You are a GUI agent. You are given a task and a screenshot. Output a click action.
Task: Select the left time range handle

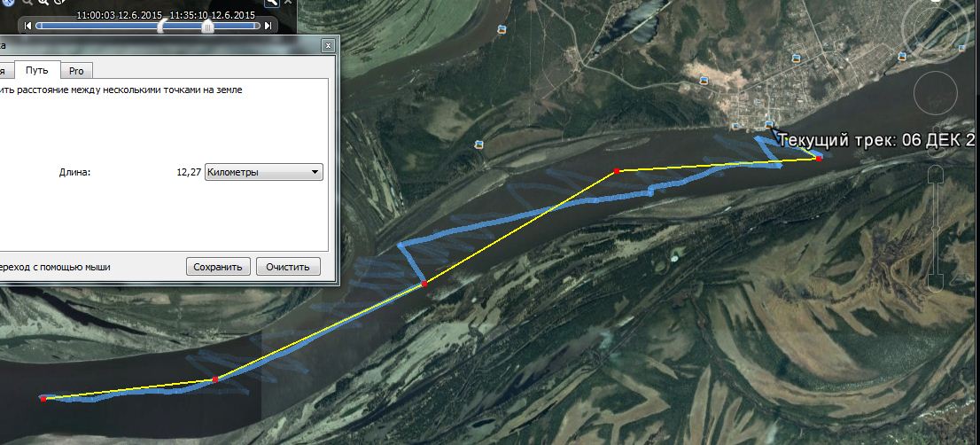click(x=161, y=26)
